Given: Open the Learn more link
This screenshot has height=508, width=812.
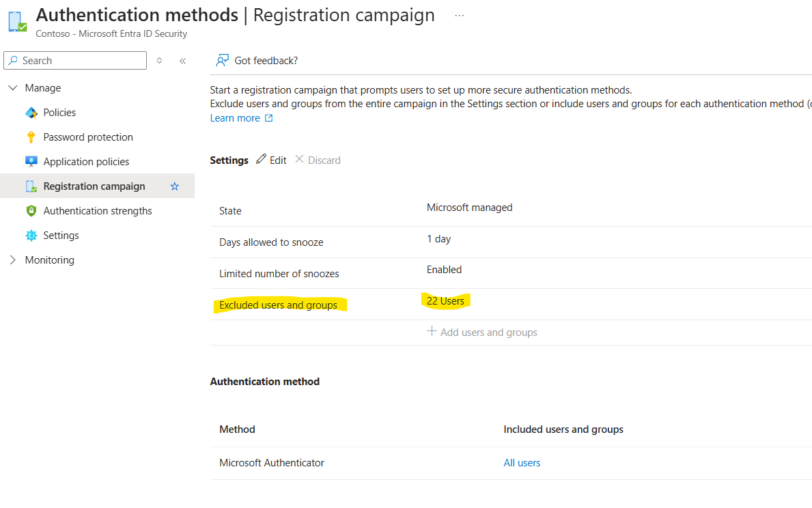Looking at the screenshot, I should 236,117.
